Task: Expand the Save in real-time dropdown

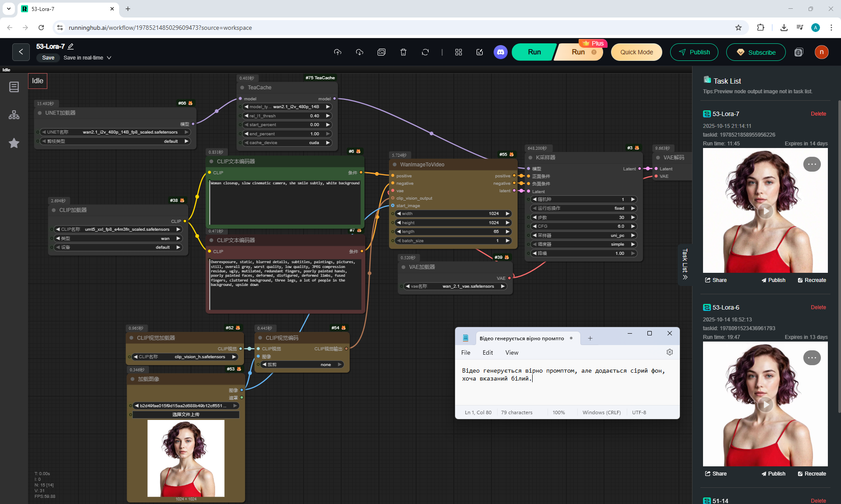Action: [109, 58]
